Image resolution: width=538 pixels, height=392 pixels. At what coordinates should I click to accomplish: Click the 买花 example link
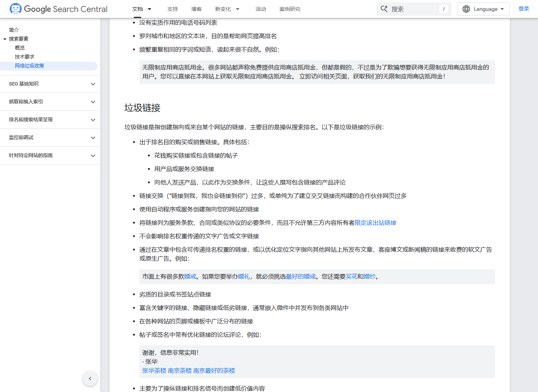tap(352, 277)
